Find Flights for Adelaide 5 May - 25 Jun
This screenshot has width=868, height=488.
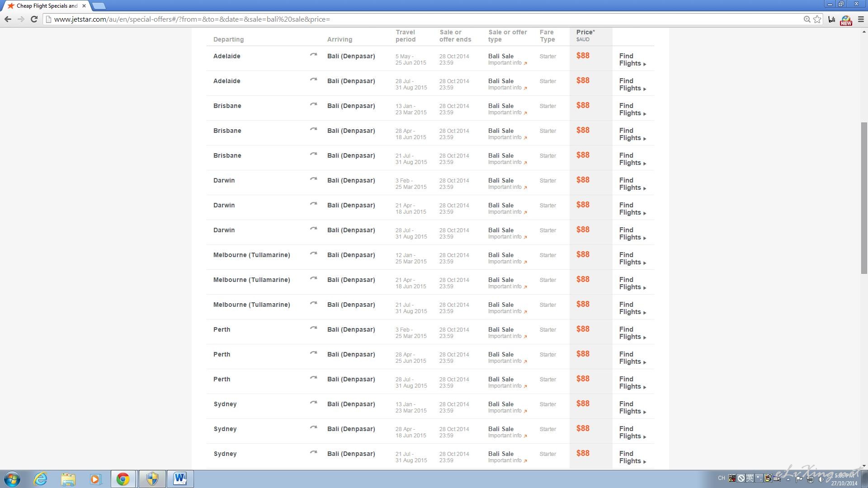click(632, 60)
